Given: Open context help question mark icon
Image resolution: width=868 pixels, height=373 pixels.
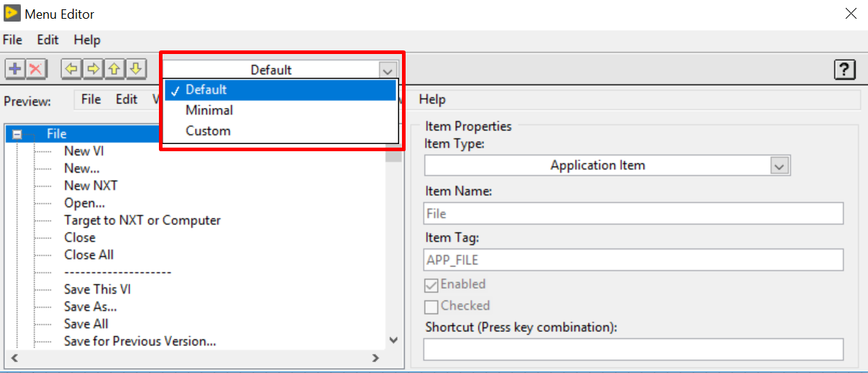Looking at the screenshot, I should coord(844,70).
